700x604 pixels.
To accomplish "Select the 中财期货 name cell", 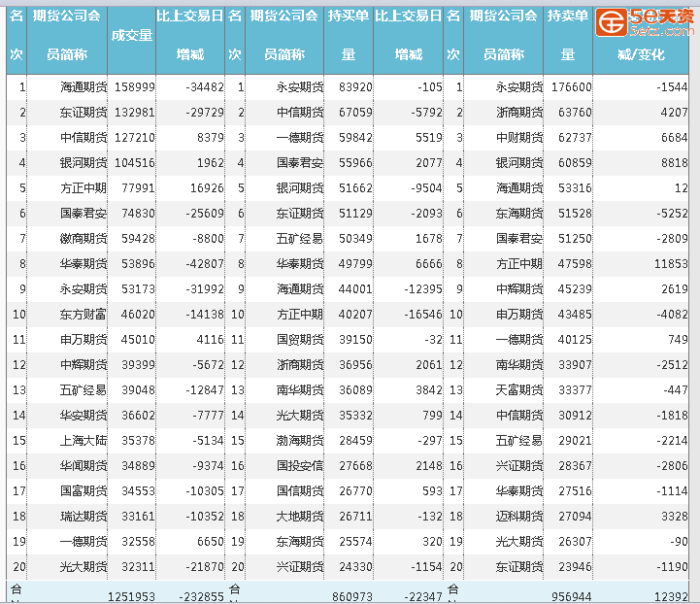I will pyautogui.click(x=519, y=138).
